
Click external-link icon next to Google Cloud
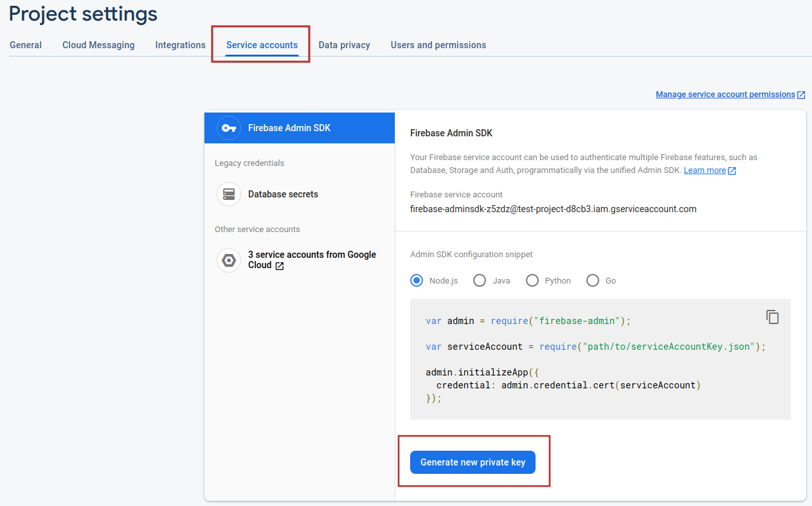coord(279,266)
